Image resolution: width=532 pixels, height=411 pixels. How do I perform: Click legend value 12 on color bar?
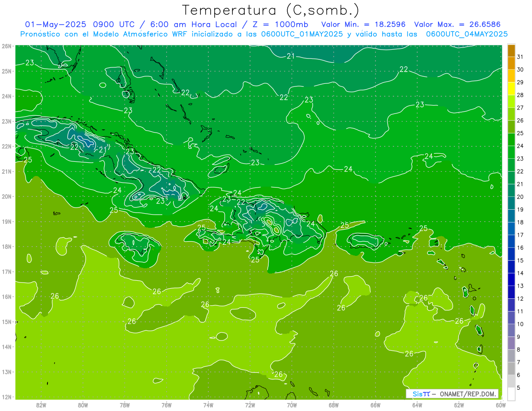pyautogui.click(x=520, y=298)
